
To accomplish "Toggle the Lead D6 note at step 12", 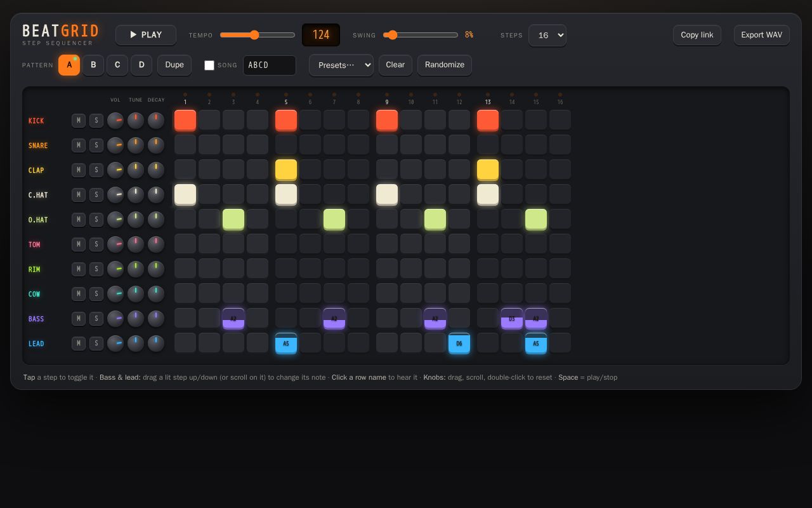I will point(459,343).
